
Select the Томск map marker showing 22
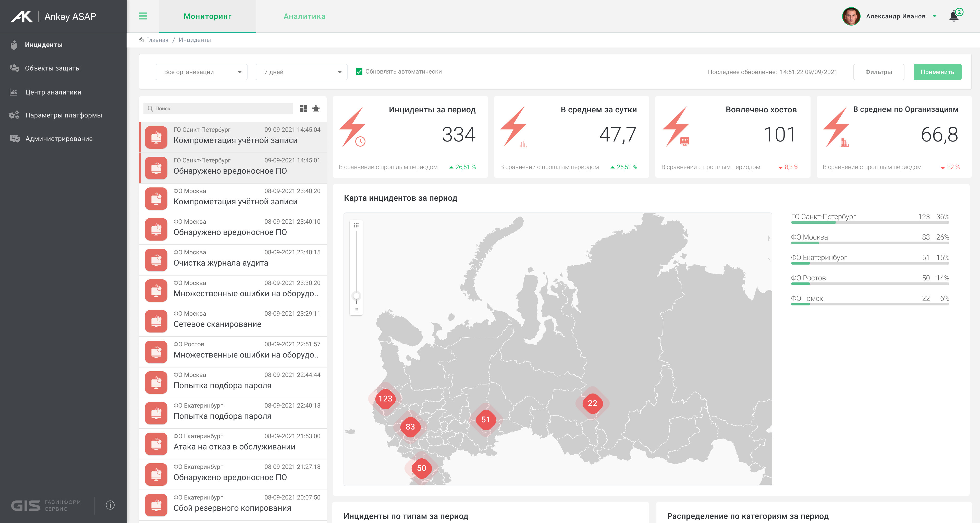pyautogui.click(x=592, y=403)
